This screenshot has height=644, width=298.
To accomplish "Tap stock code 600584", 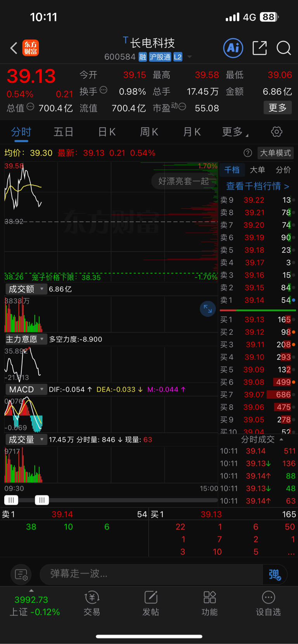I will (x=120, y=57).
